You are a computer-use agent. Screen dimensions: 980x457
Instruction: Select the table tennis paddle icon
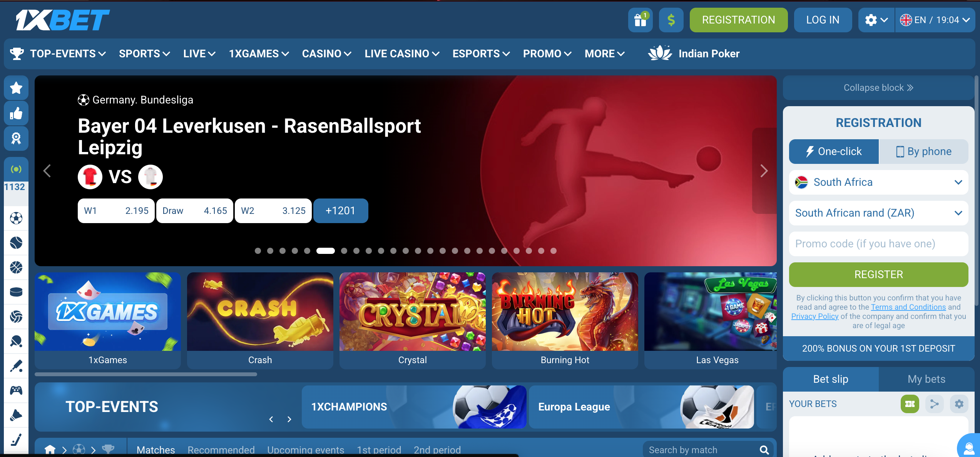(x=16, y=342)
